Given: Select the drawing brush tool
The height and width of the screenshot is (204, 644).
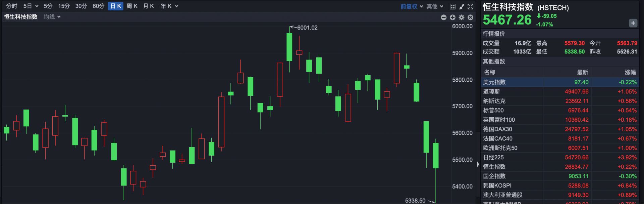Looking at the screenshot, I should [x=462, y=6].
